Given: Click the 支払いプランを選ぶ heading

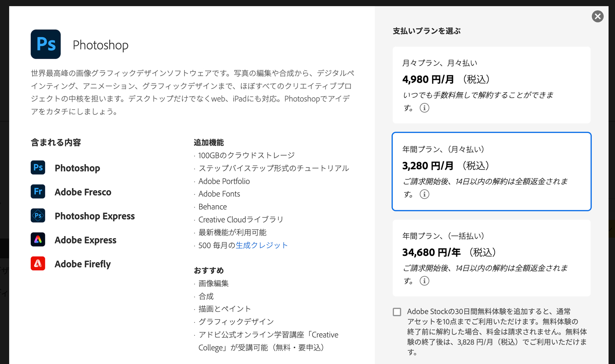Looking at the screenshot, I should point(427,31).
